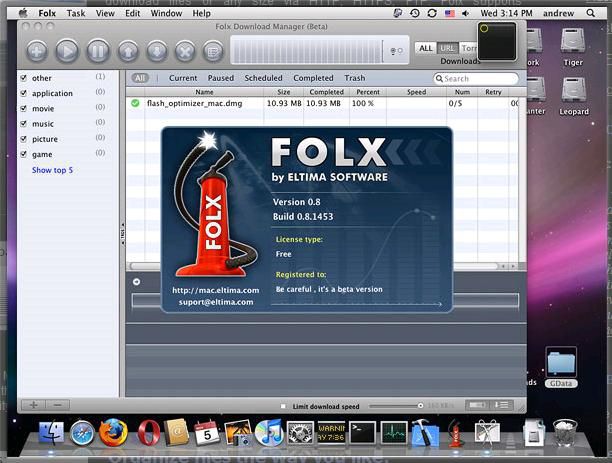Open the Help menu
Image resolution: width=612 pixels, height=463 pixels.
coord(201,13)
